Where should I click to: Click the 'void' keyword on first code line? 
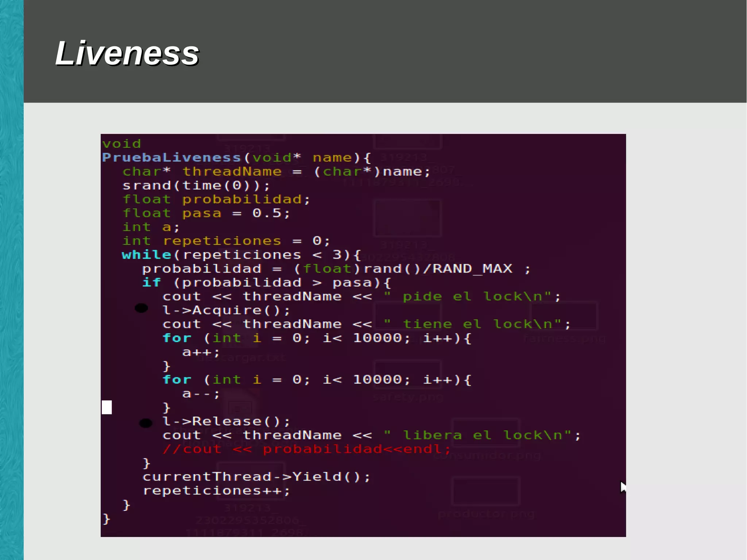tap(121, 143)
